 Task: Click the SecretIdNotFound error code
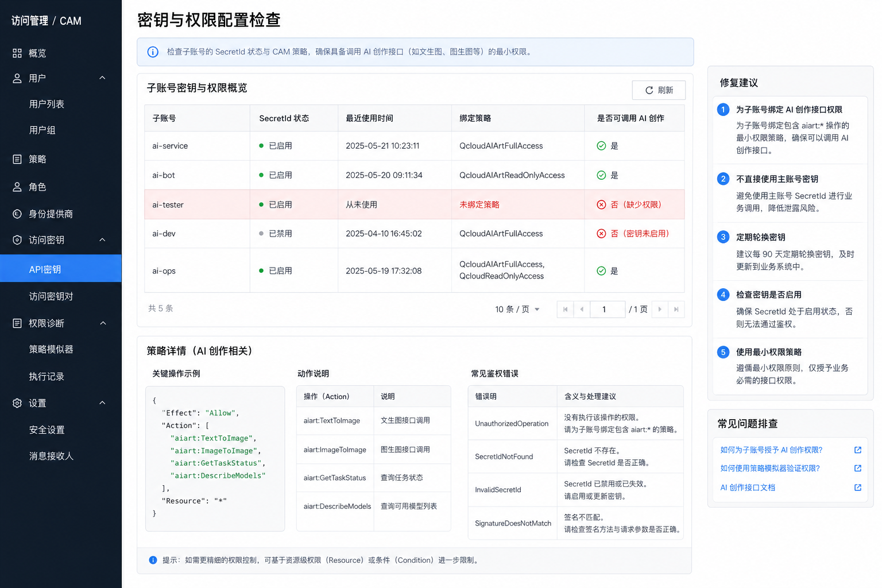(504, 457)
